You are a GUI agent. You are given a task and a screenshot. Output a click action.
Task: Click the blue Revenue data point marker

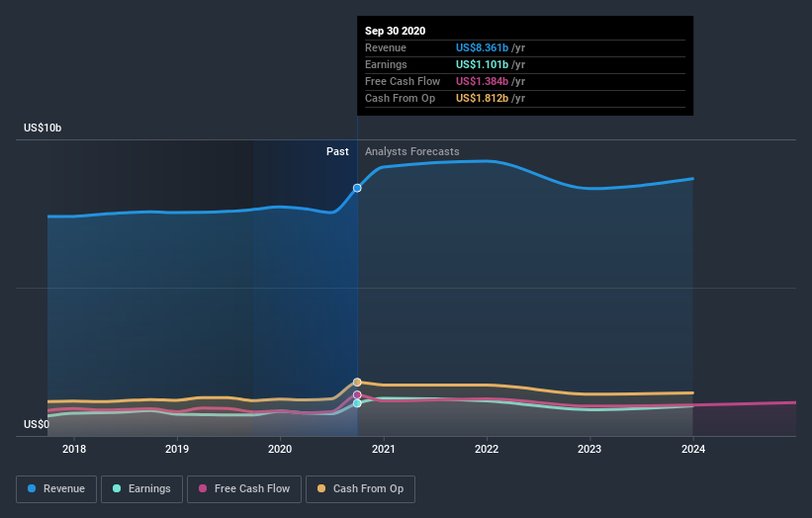pyautogui.click(x=357, y=188)
